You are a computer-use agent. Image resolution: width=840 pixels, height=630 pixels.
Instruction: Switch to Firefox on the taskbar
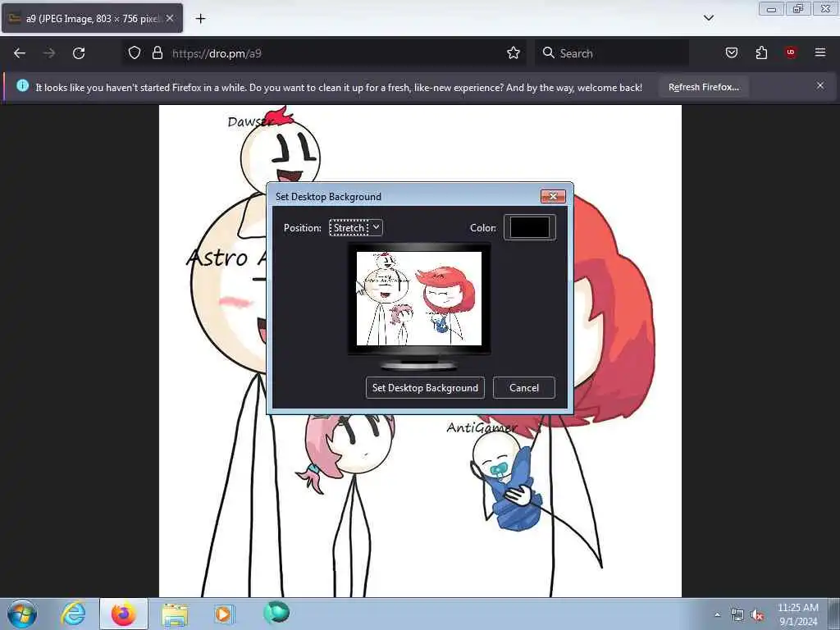(124, 614)
